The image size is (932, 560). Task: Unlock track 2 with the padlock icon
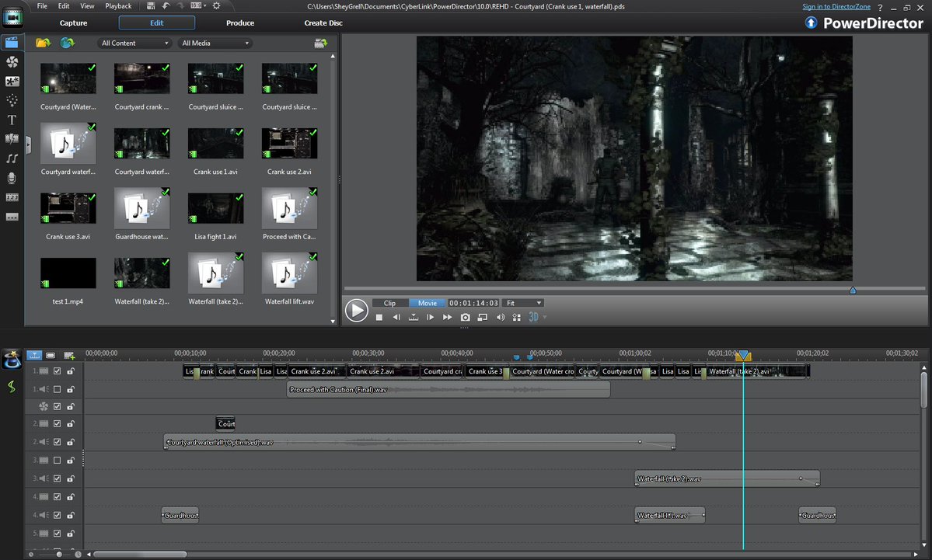[x=71, y=423]
